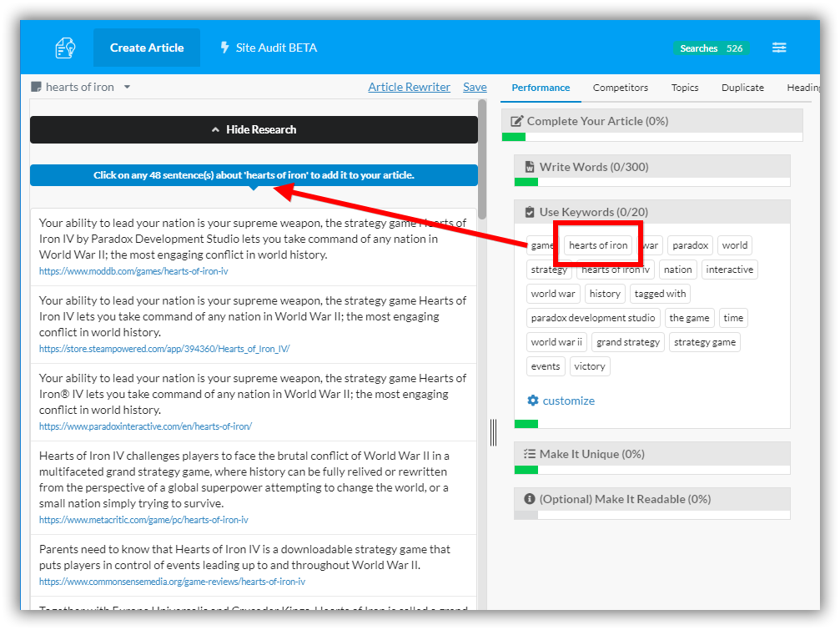Image resolution: width=840 pixels, height=630 pixels.
Task: Collapse the Use Keywords (0/20) section
Action: (x=652, y=212)
